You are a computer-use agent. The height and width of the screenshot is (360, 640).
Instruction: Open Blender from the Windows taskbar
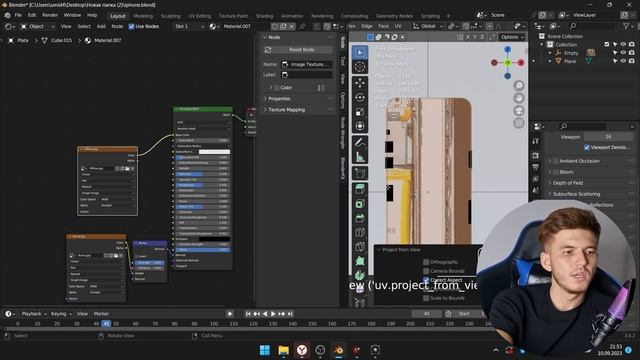tap(338, 350)
